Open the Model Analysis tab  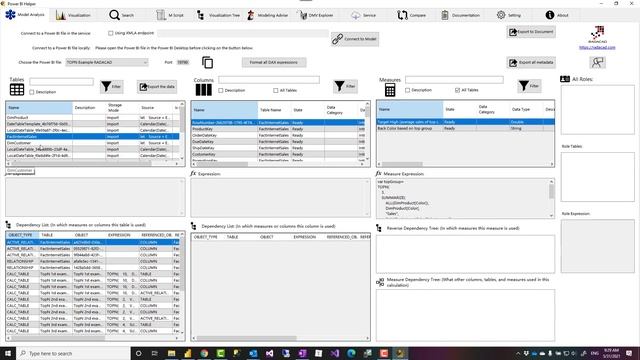pos(24,15)
